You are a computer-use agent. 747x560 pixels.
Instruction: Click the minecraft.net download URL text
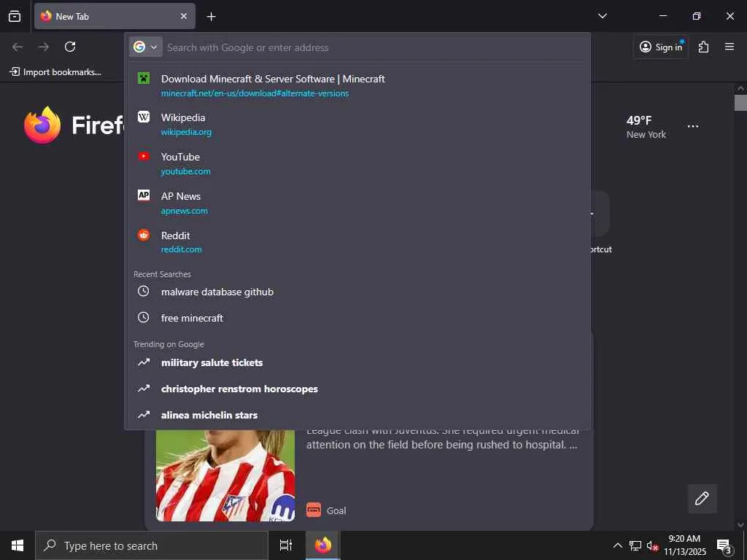pos(255,93)
